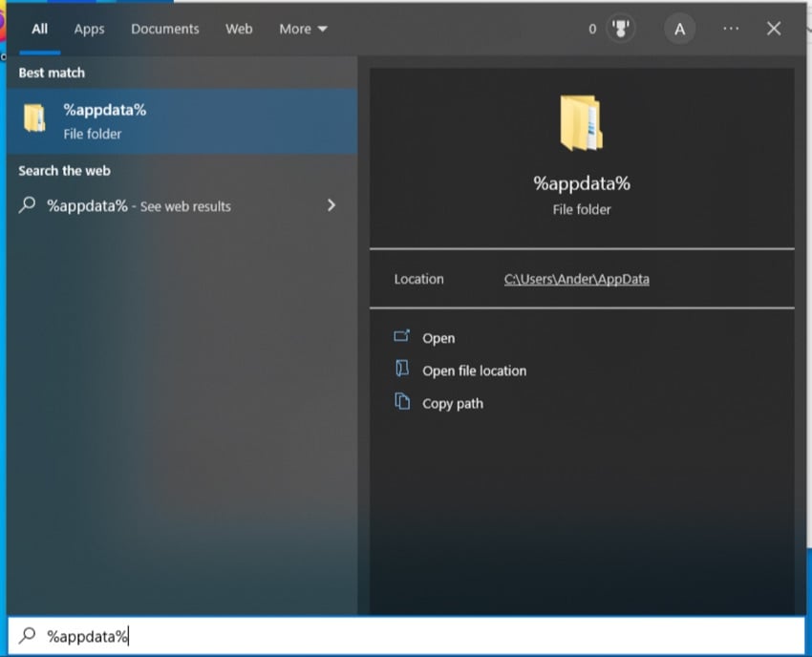Expand web results arrow chevron
Image resolution: width=812 pixels, height=657 pixels.
coord(331,205)
